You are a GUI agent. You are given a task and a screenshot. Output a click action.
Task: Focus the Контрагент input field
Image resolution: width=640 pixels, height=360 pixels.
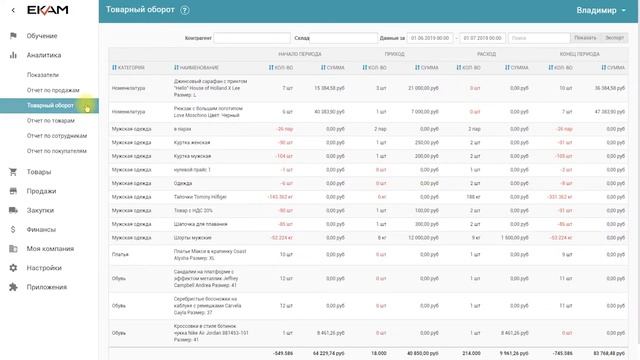coord(252,38)
